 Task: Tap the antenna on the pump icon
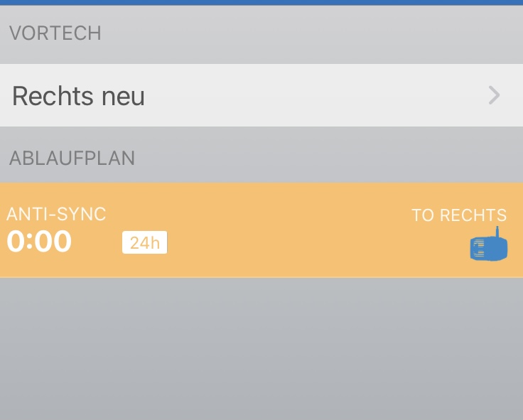click(x=497, y=232)
